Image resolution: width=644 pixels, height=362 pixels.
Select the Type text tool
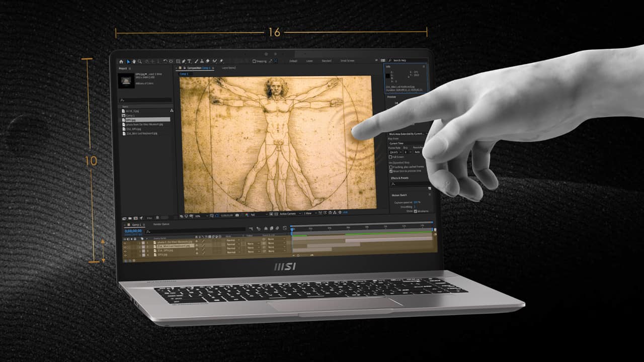pos(189,61)
